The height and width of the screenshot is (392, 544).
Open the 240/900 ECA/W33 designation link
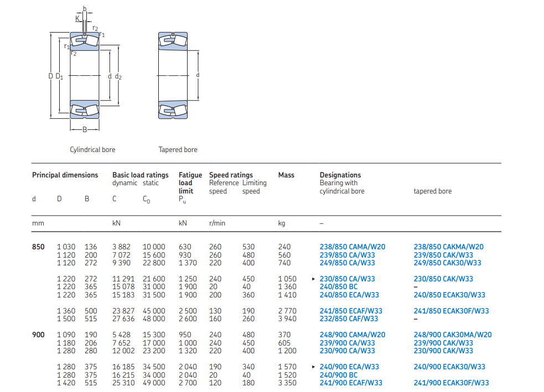pyautogui.click(x=349, y=367)
